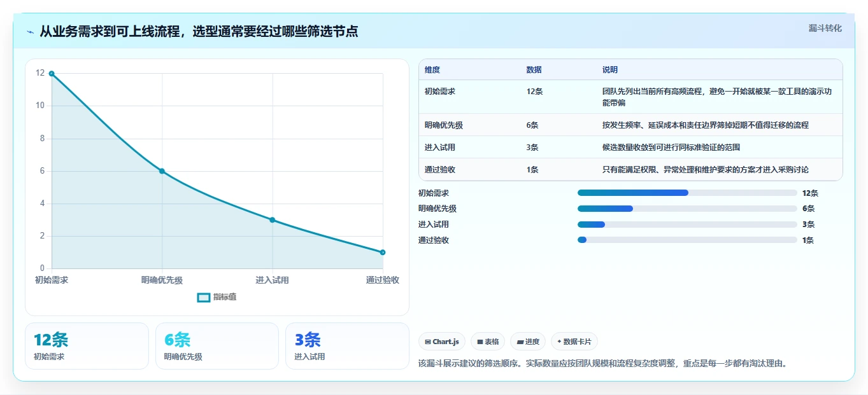This screenshot has width=868, height=395.
Task: Click the 数据 column header
Action: (534, 70)
